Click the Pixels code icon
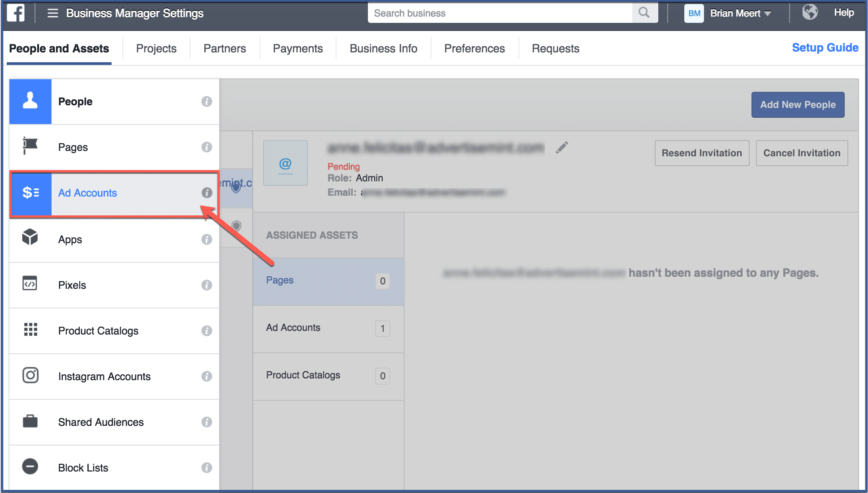Image resolution: width=868 pixels, height=493 pixels. [30, 283]
